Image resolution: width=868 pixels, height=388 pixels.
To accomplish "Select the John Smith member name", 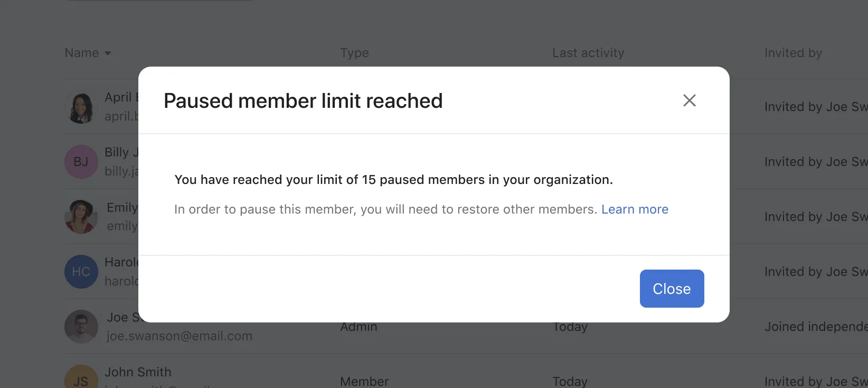I will click(x=138, y=372).
